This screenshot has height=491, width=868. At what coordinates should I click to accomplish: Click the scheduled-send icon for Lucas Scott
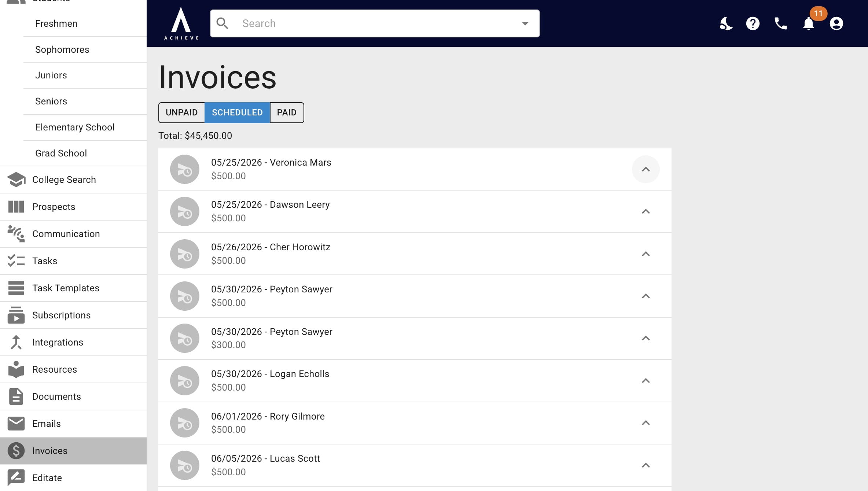click(185, 465)
